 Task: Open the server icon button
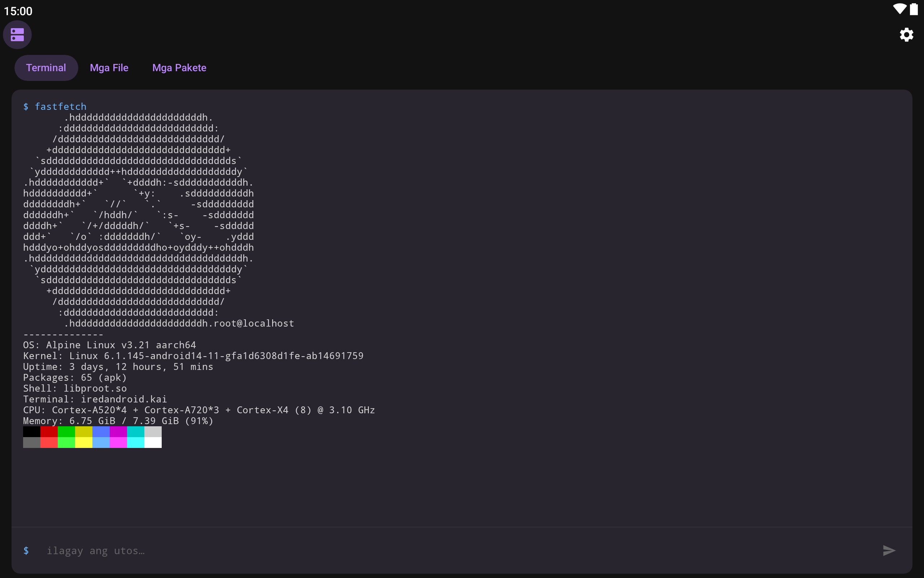(x=17, y=35)
